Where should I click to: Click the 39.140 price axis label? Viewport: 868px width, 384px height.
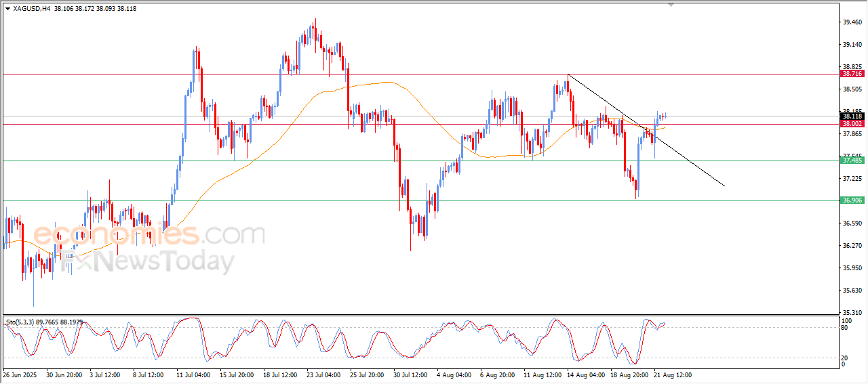coord(852,45)
